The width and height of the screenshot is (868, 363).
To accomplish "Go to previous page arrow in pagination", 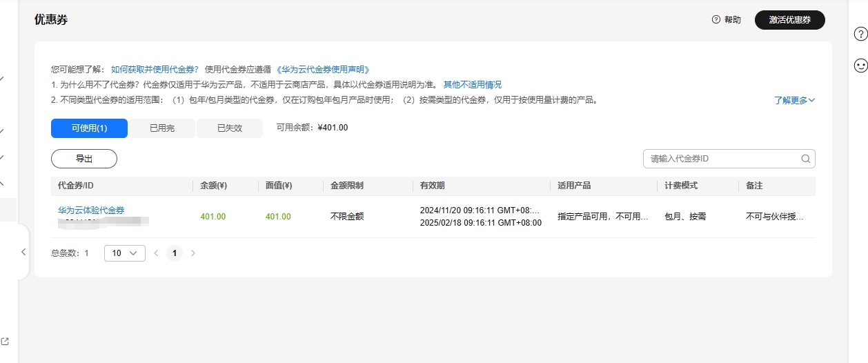I will [156, 253].
